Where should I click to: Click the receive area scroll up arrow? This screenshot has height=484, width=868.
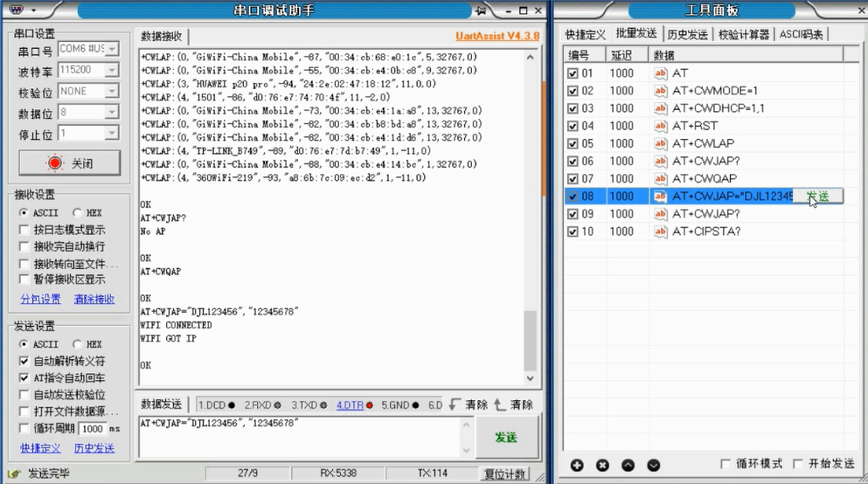pyautogui.click(x=531, y=57)
